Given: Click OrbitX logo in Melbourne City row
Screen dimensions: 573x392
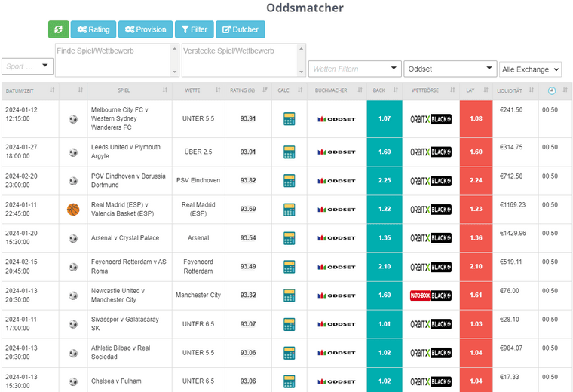Looking at the screenshot, I should [431, 119].
